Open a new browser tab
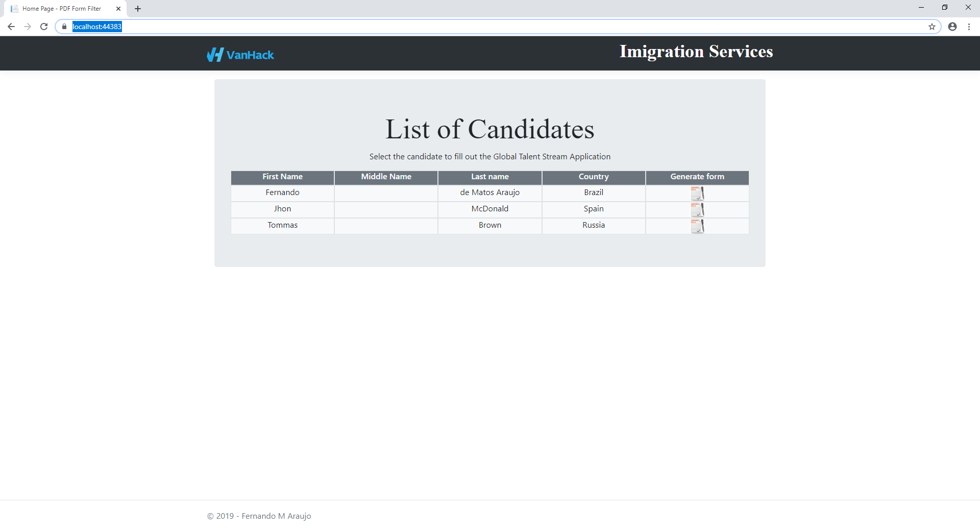The width and height of the screenshot is (980, 531). tap(138, 9)
